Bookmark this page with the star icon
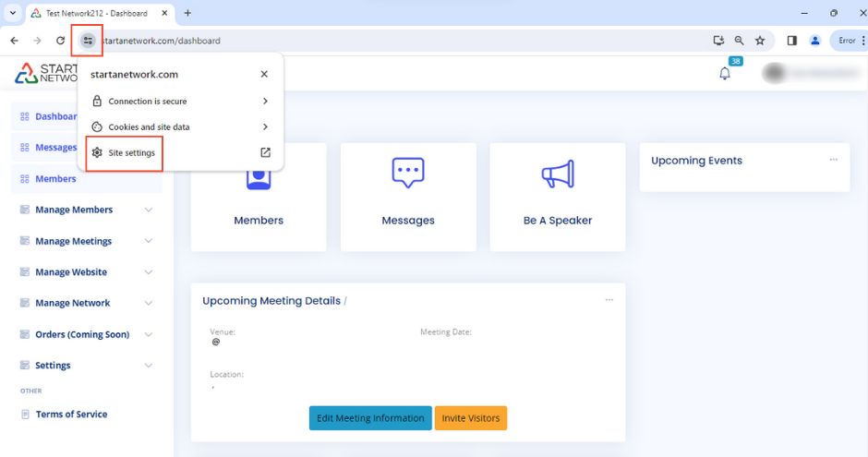The height and width of the screenshot is (457, 868). pyautogui.click(x=760, y=41)
